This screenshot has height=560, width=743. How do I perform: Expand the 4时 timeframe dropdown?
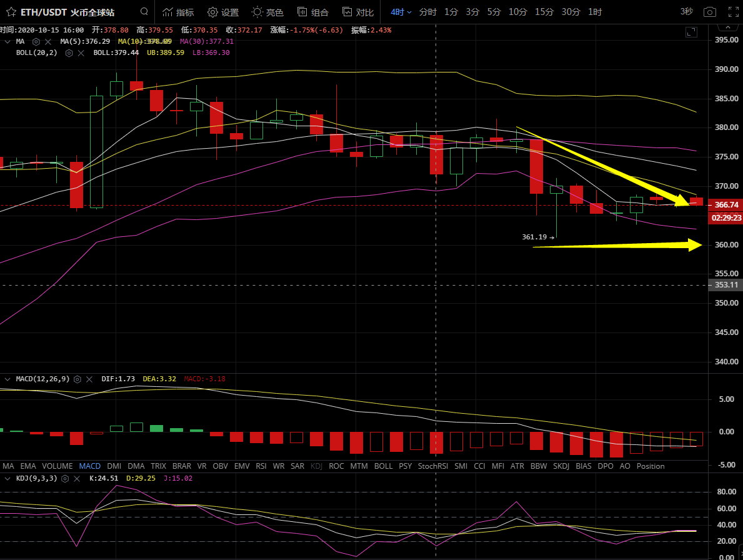(401, 12)
